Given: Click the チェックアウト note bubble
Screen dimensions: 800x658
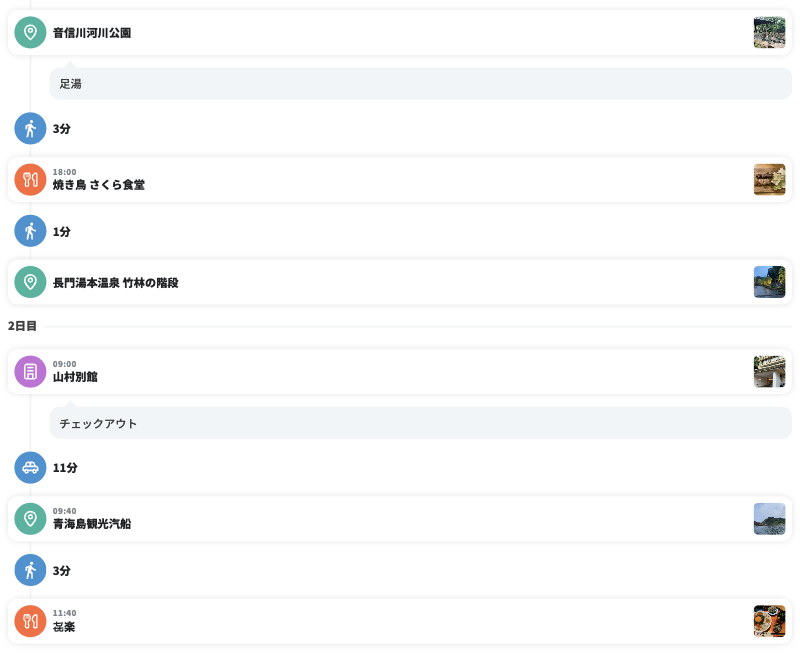Looking at the screenshot, I should pyautogui.click(x=420, y=423).
